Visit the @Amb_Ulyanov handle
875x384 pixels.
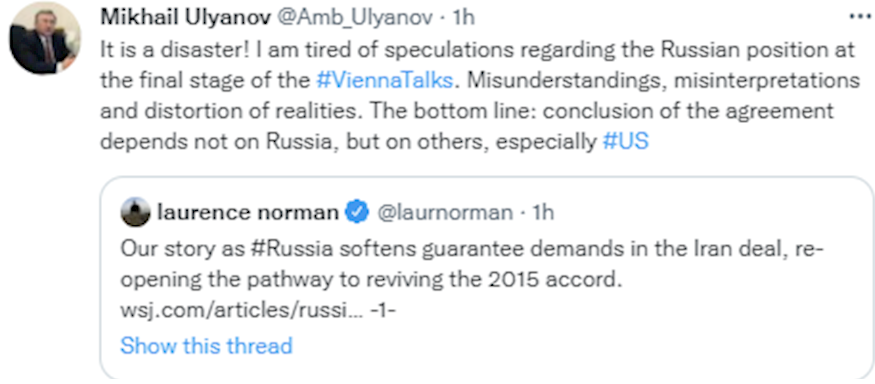coord(354,18)
